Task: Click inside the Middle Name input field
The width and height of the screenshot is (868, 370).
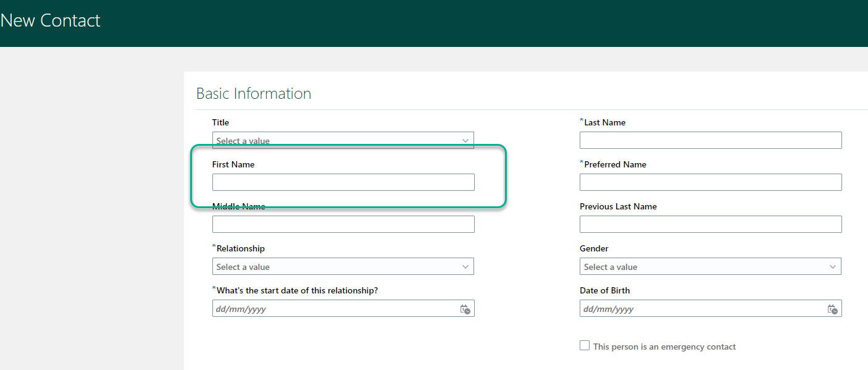Action: pos(343,224)
